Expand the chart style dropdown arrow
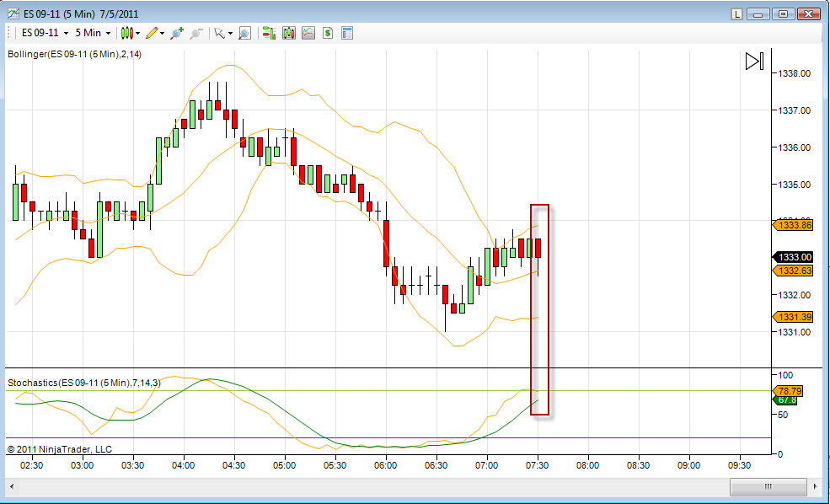This screenshot has height=504, width=830. point(137,34)
